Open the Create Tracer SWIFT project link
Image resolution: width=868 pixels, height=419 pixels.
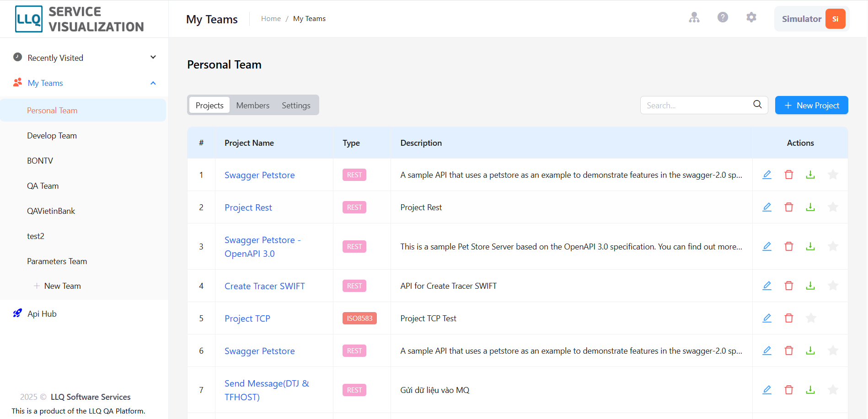pyautogui.click(x=264, y=286)
